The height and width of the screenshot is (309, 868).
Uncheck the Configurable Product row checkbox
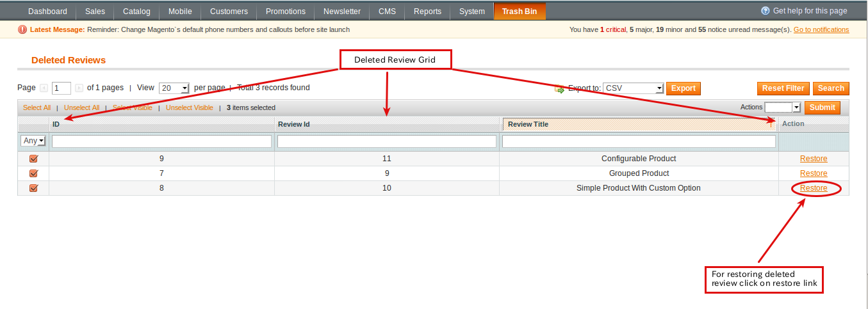(33, 159)
